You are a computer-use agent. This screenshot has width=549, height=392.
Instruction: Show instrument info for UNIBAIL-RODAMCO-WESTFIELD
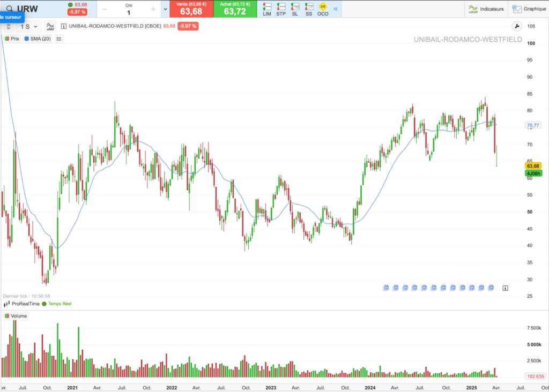tap(64, 26)
